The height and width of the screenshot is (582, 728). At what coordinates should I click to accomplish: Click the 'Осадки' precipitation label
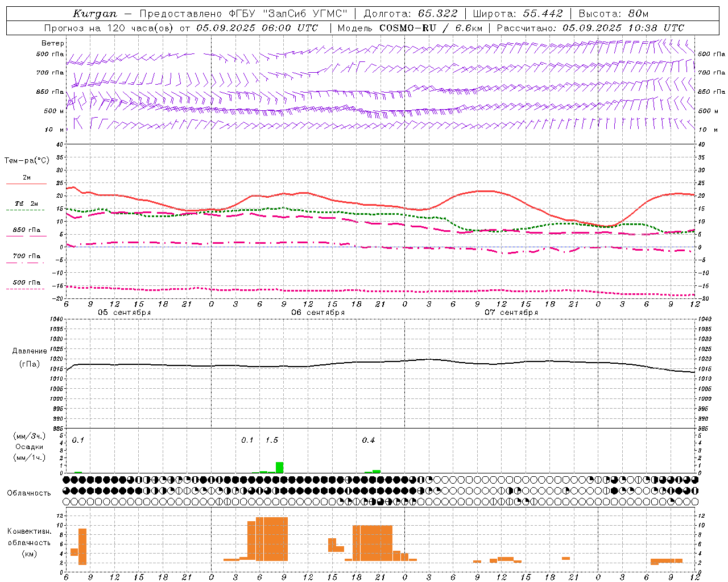pyautogui.click(x=30, y=447)
